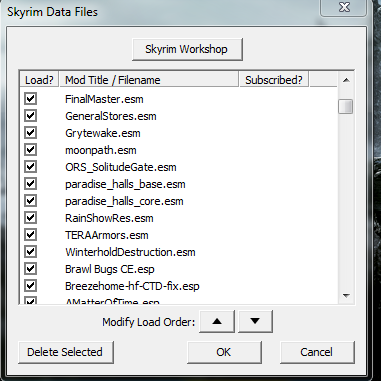Click the Delete Selected button
381x381 pixels.
(66, 352)
